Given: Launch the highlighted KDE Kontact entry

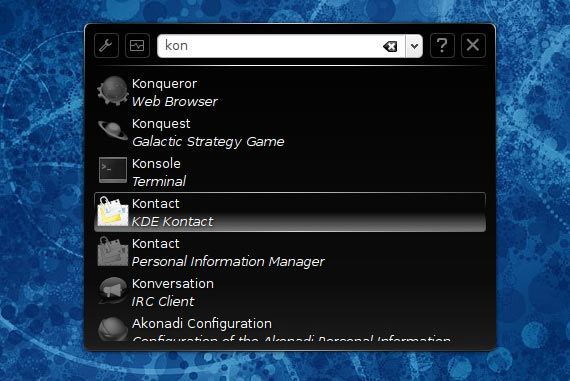Looking at the screenshot, I should 290,212.
